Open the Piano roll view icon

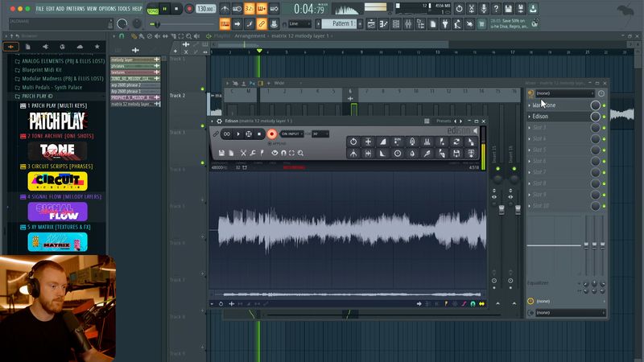(x=384, y=24)
